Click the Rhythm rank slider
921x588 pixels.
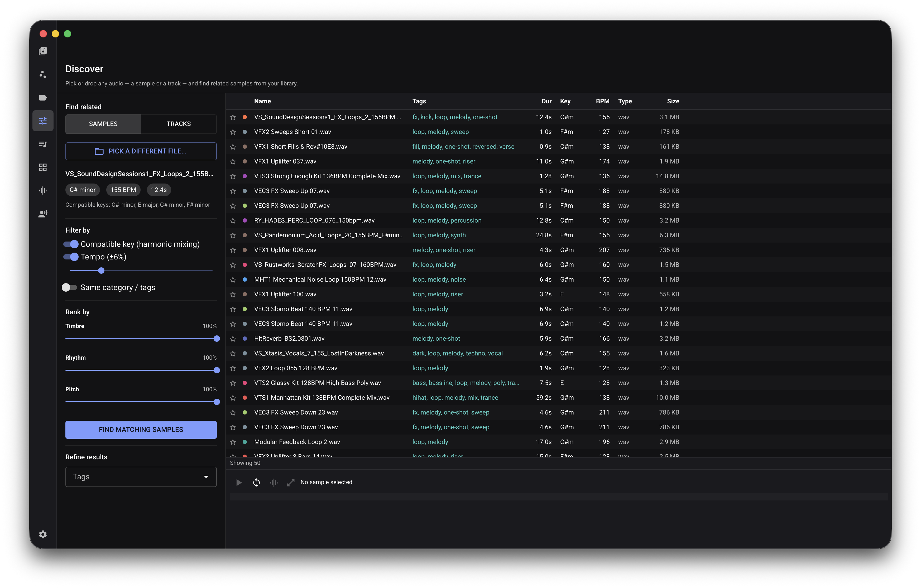[x=141, y=370]
